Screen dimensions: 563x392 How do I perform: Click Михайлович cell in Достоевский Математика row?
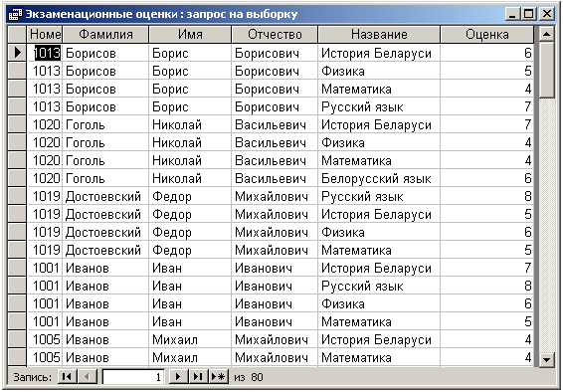[x=275, y=250]
